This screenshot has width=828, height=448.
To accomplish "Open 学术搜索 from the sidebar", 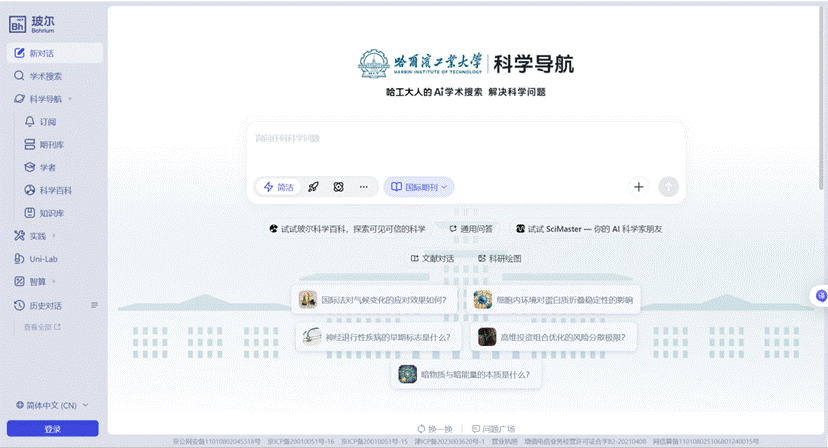I will click(45, 75).
